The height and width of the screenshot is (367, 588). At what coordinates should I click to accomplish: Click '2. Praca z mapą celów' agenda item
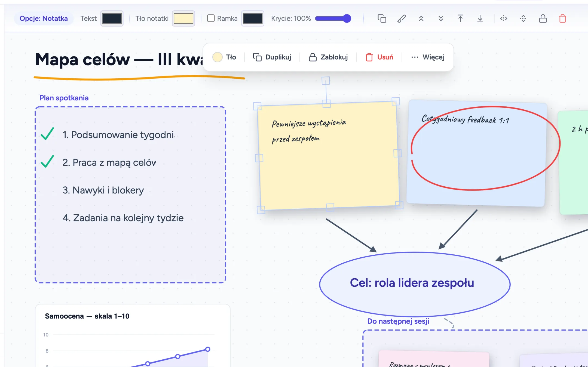(109, 162)
